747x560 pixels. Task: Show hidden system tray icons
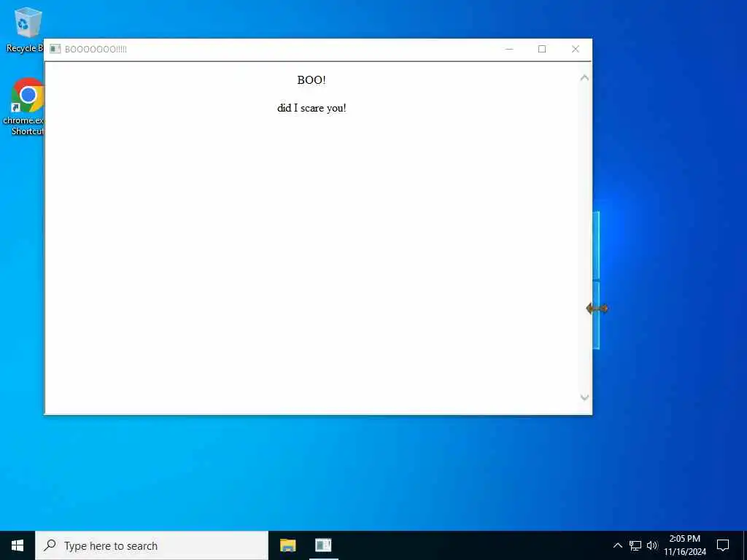click(x=617, y=545)
